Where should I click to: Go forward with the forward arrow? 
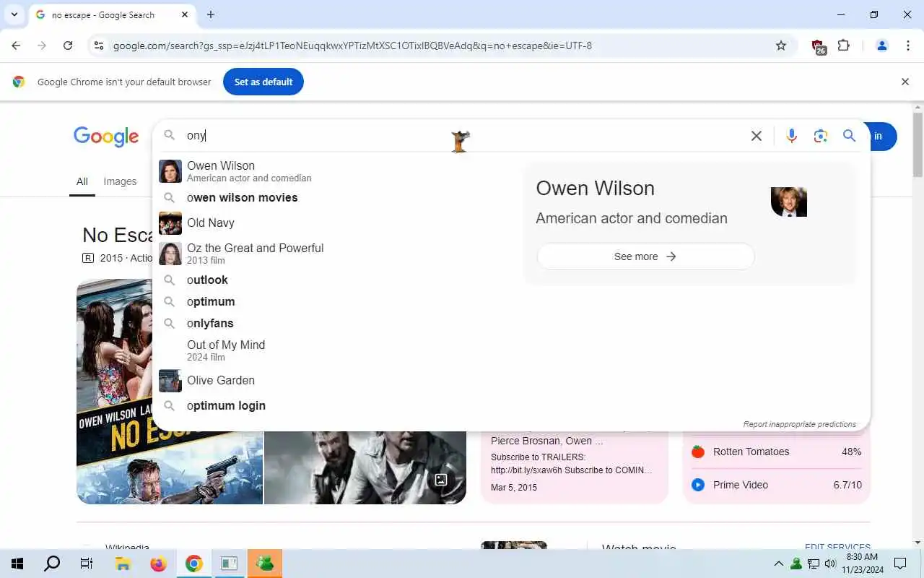42,46
